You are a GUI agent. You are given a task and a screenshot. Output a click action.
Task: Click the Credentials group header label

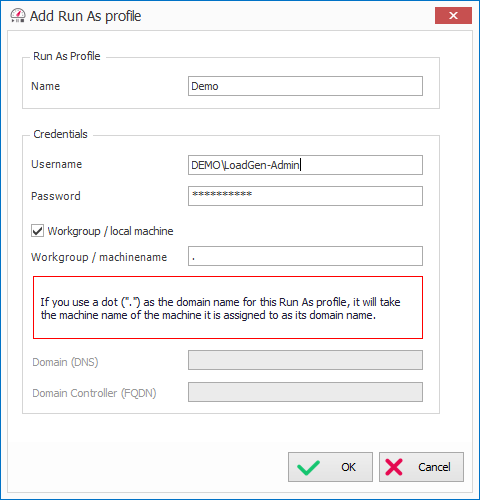[60, 134]
